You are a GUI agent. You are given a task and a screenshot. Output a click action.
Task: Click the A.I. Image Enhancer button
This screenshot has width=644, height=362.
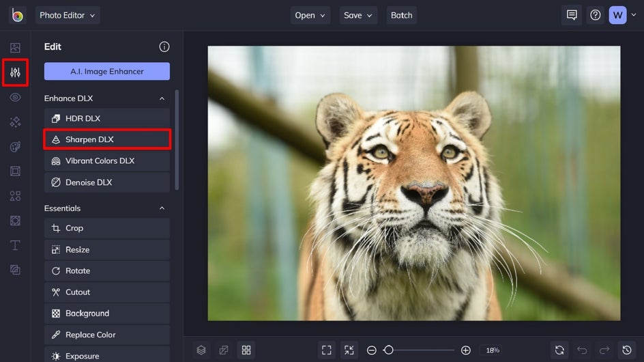(107, 71)
